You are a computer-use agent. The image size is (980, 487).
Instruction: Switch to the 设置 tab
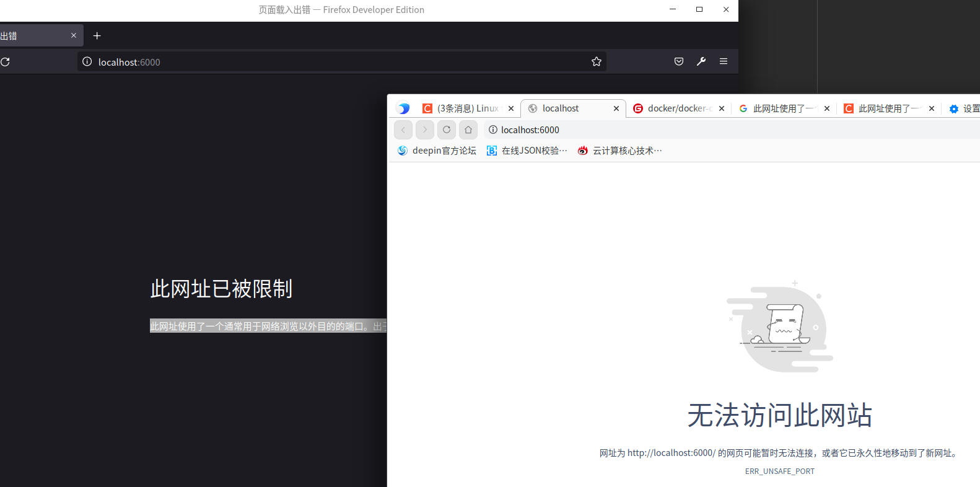964,108
